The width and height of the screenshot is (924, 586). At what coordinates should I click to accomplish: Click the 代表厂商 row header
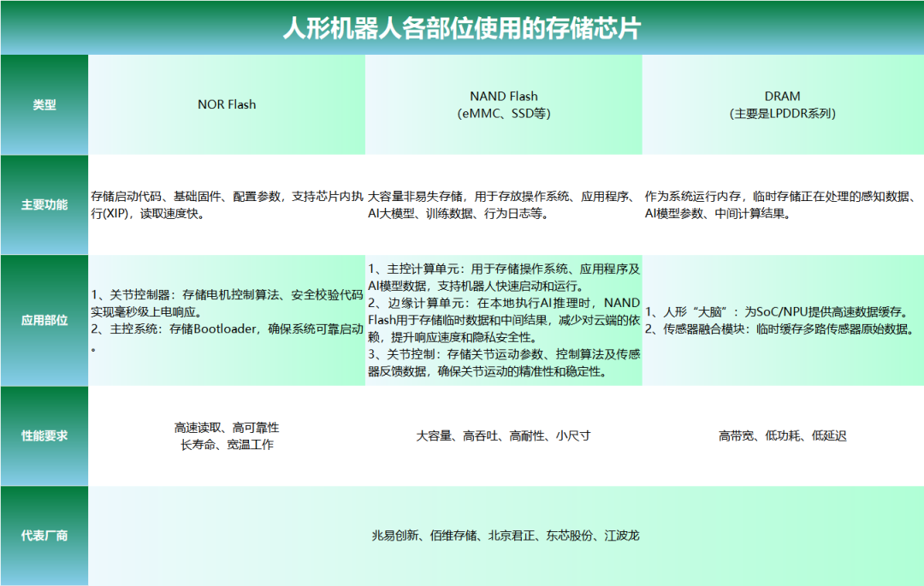click(x=44, y=536)
